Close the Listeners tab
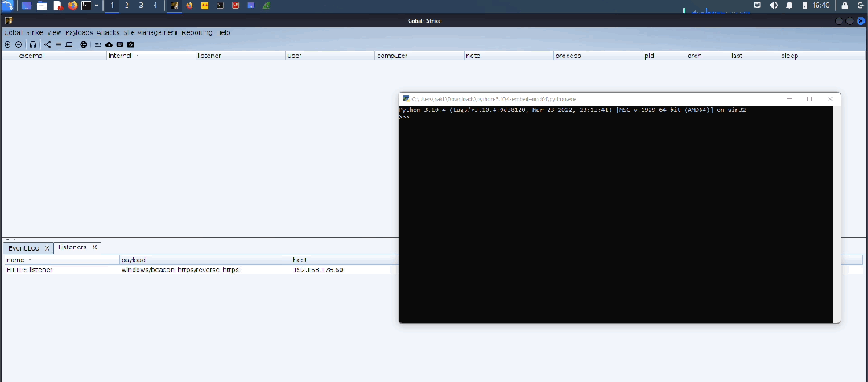 (95, 247)
